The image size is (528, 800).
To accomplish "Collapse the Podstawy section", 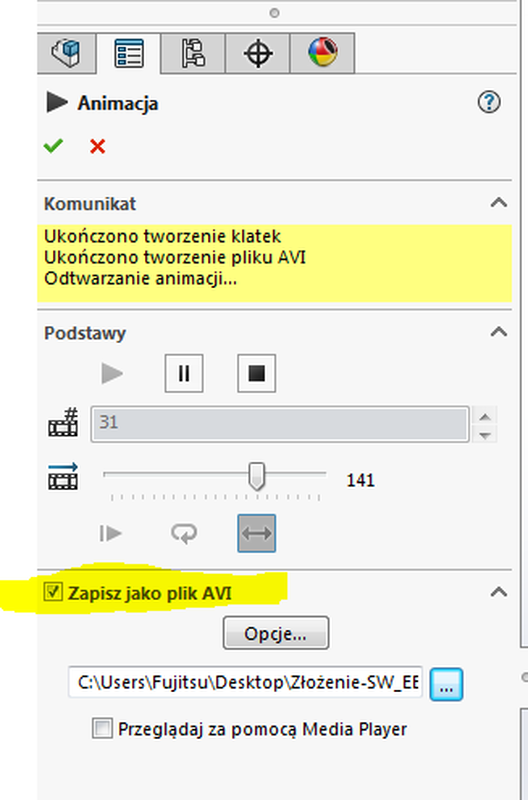I will [x=498, y=332].
